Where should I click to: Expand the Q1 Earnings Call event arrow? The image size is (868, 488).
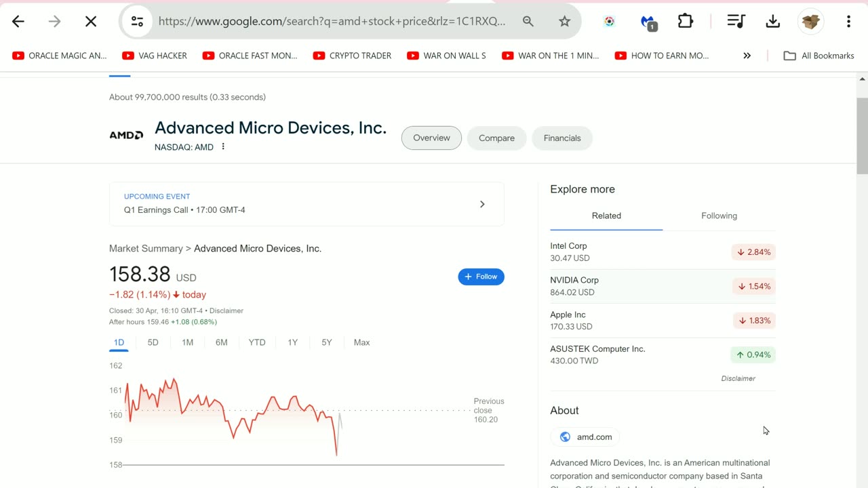482,204
